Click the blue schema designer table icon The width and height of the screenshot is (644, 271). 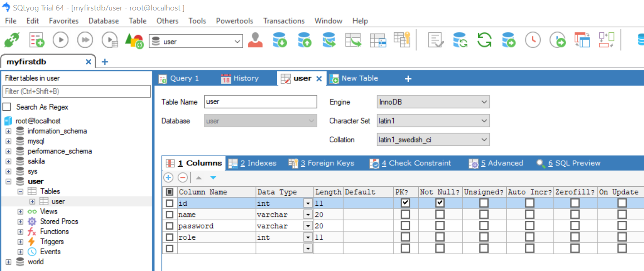pyautogui.click(x=378, y=40)
